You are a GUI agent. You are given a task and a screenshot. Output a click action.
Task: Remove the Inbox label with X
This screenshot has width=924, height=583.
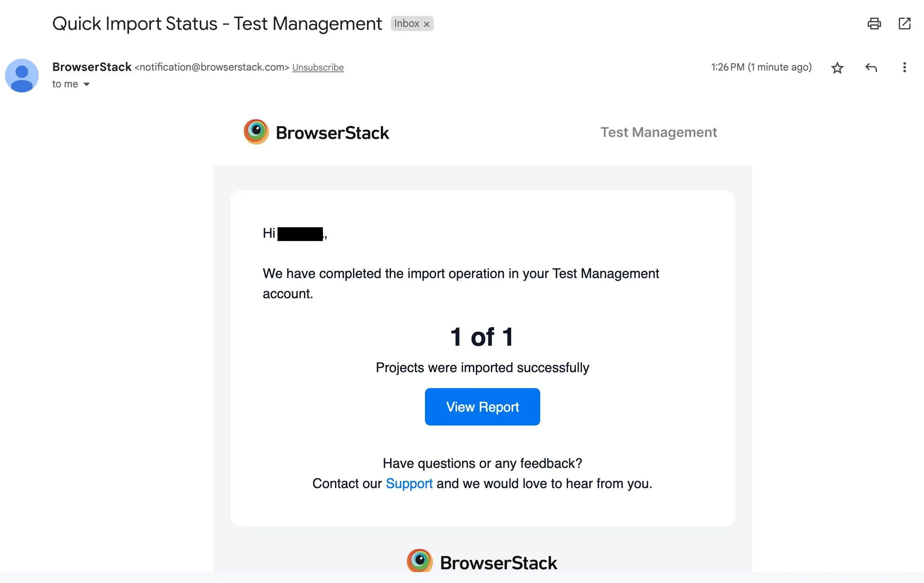pyautogui.click(x=427, y=24)
